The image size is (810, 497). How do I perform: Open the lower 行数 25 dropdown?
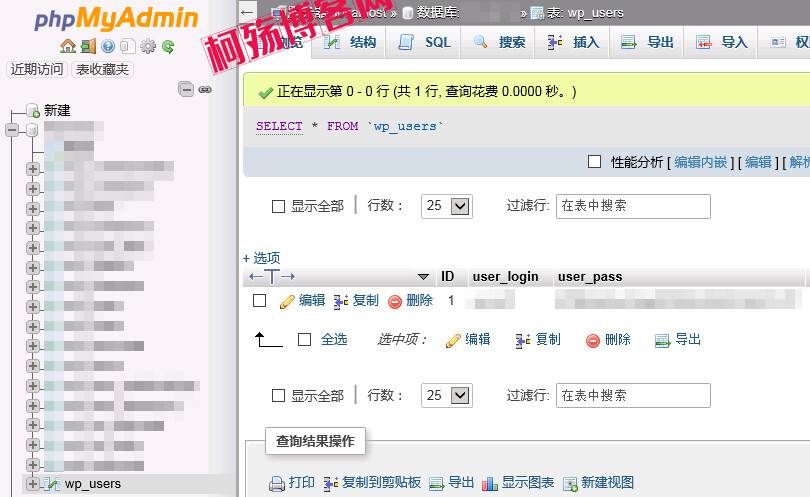(447, 396)
